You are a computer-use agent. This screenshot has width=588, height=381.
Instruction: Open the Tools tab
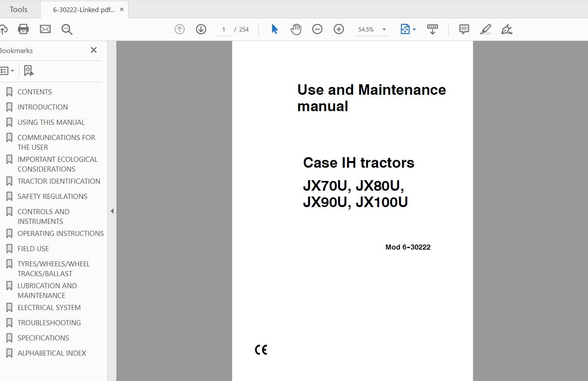coord(18,9)
